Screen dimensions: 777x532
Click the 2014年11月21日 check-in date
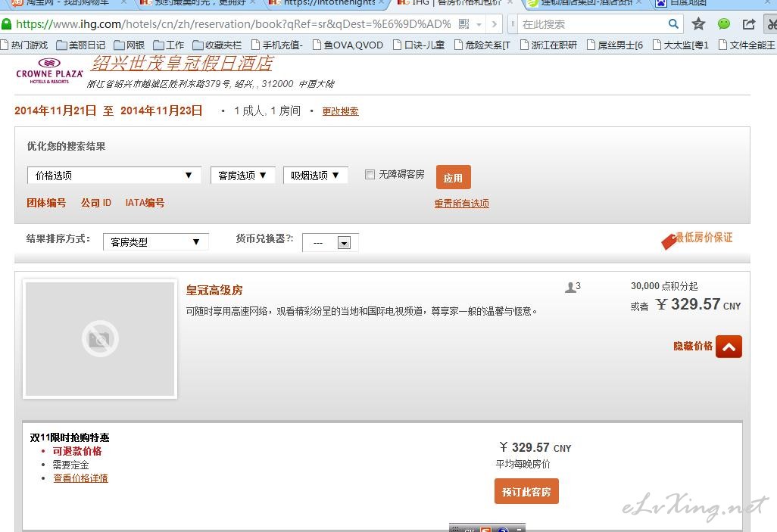click(x=55, y=110)
